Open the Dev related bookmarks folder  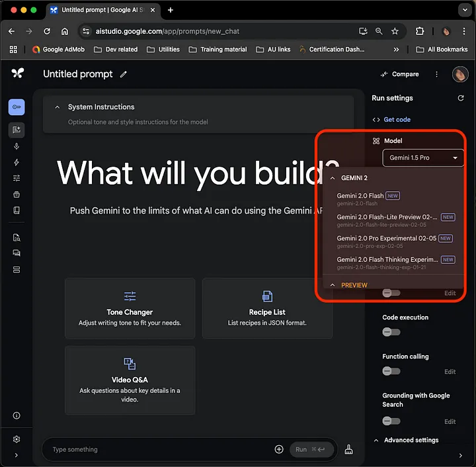pyautogui.click(x=116, y=50)
